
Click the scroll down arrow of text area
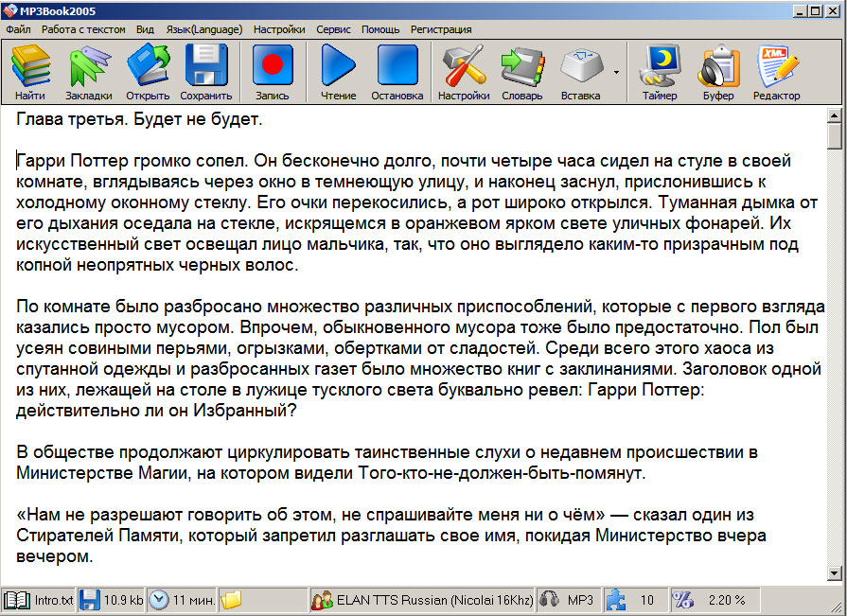tap(835, 573)
